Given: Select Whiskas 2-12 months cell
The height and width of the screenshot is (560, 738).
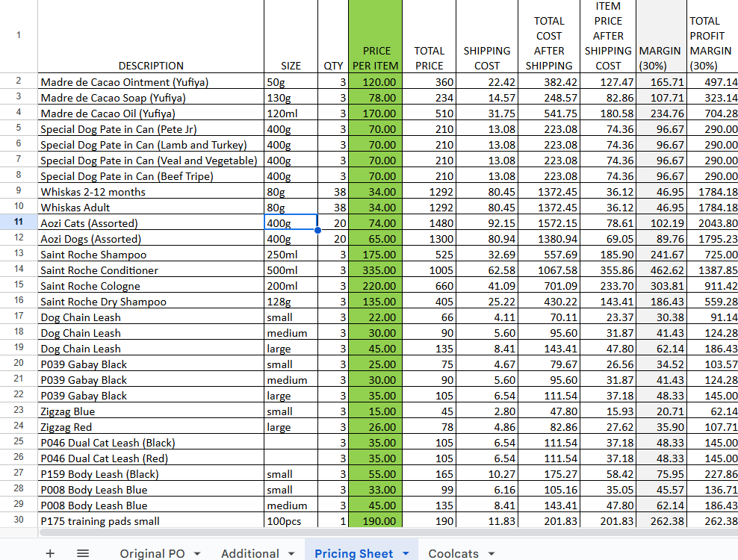Looking at the screenshot, I should [151, 192].
